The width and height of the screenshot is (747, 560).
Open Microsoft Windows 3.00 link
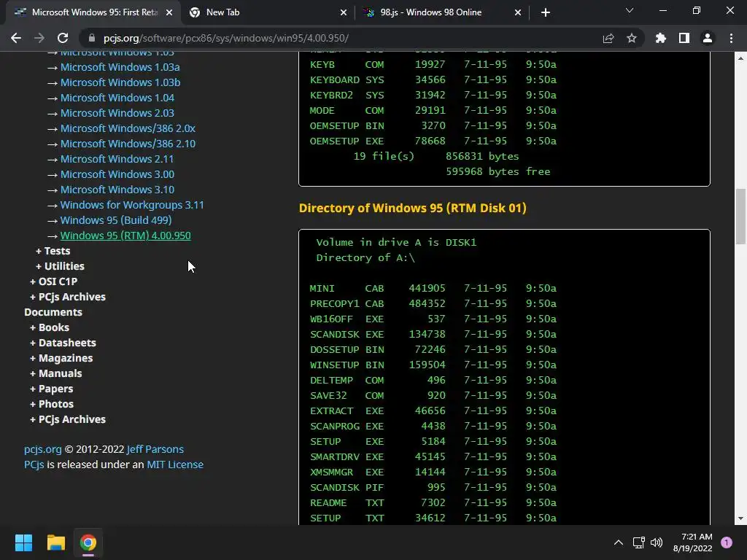click(117, 174)
